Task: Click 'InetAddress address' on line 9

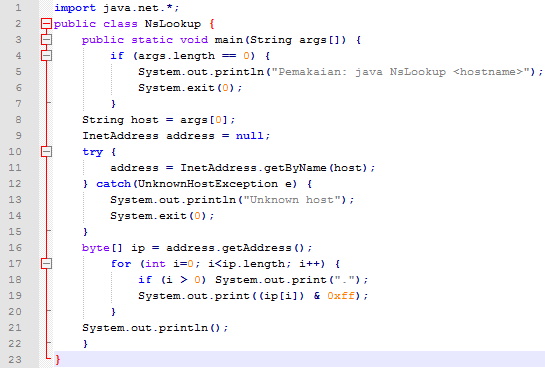Action: pyautogui.click(x=148, y=136)
